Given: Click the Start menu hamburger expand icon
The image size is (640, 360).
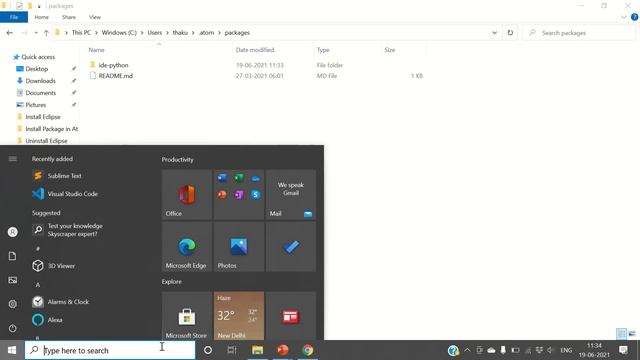Looking at the screenshot, I should [13, 159].
